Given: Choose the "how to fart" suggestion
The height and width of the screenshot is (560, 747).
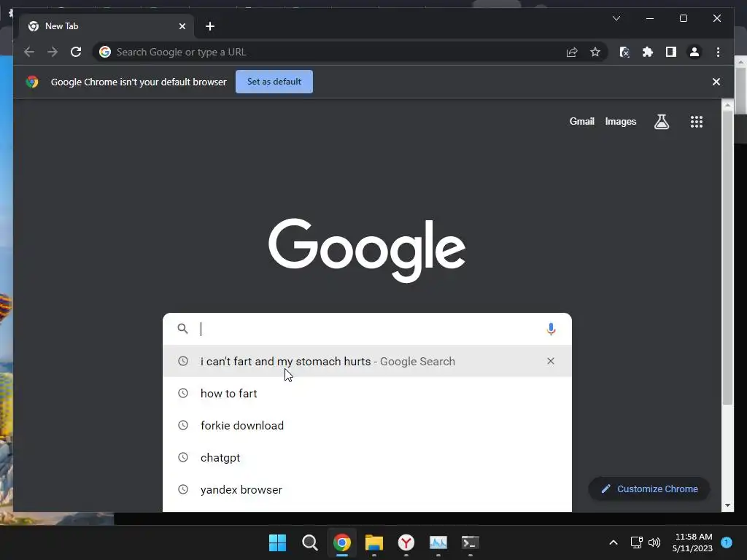Looking at the screenshot, I should [367, 393].
